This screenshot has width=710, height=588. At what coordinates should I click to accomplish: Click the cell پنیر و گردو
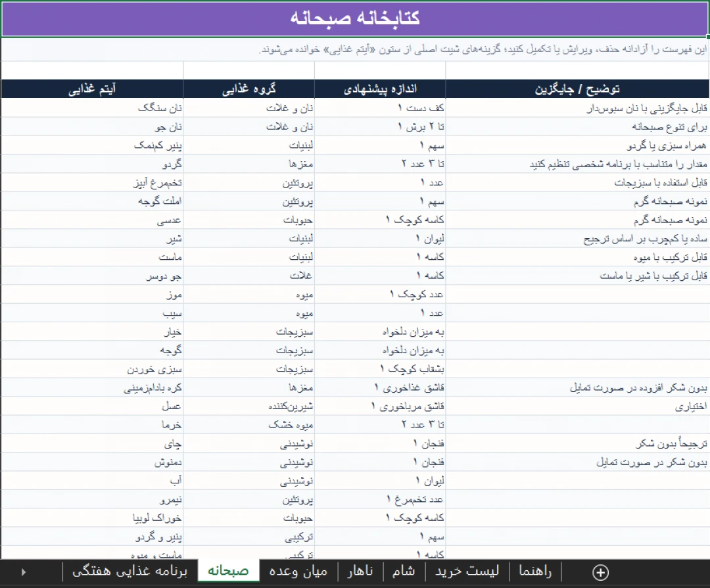pos(93,536)
